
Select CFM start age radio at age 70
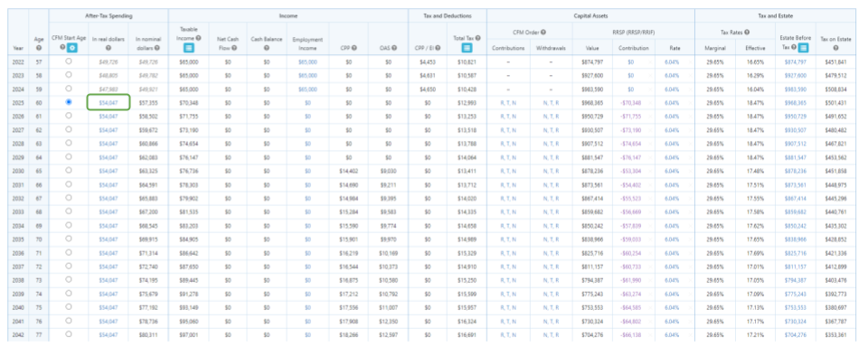(x=69, y=239)
